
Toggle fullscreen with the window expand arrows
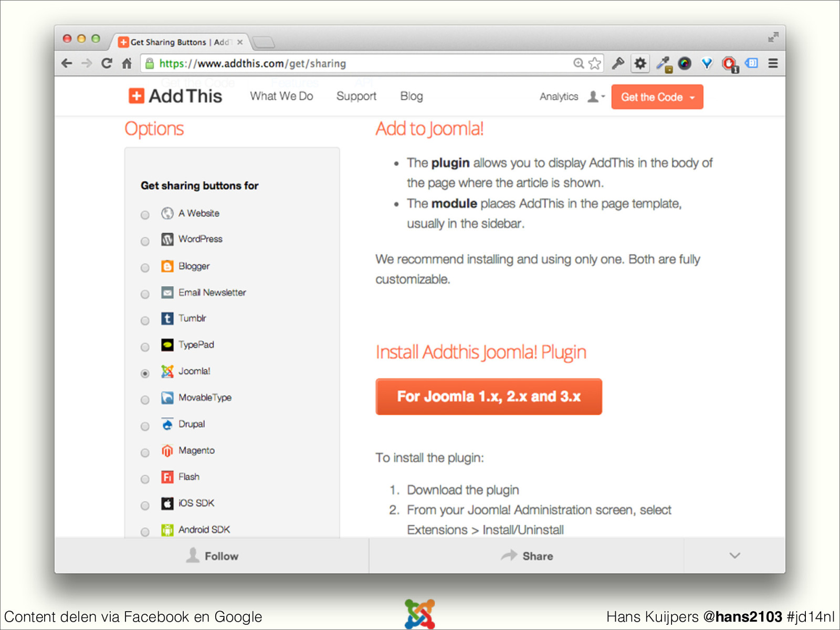click(x=773, y=37)
